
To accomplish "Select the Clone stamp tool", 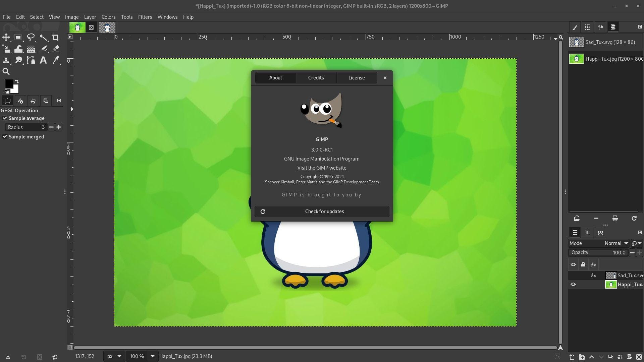I will [6, 60].
